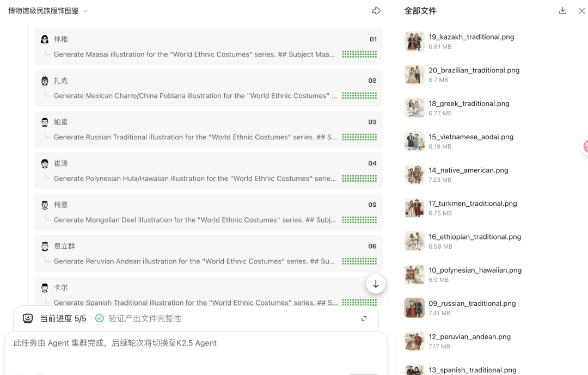Click the avatar icon of agent 卡尔
Viewport: 588px width, 375px height.
[x=45, y=287]
